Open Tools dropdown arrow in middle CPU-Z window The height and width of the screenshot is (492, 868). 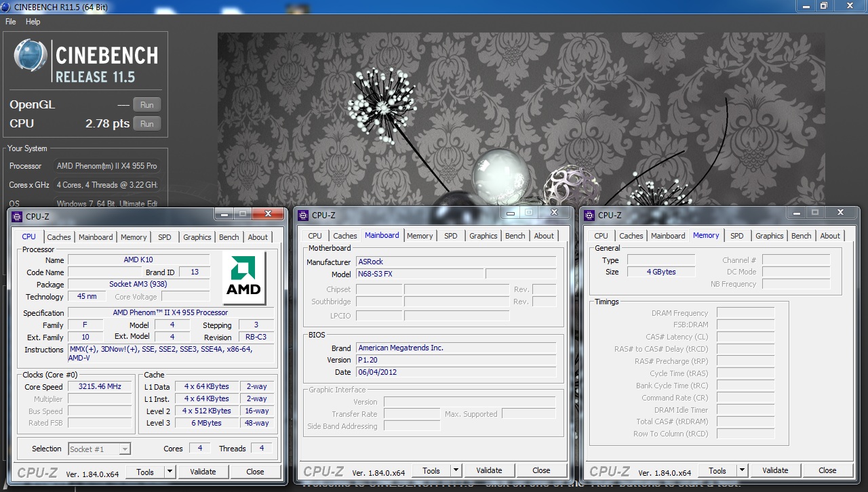(x=456, y=470)
